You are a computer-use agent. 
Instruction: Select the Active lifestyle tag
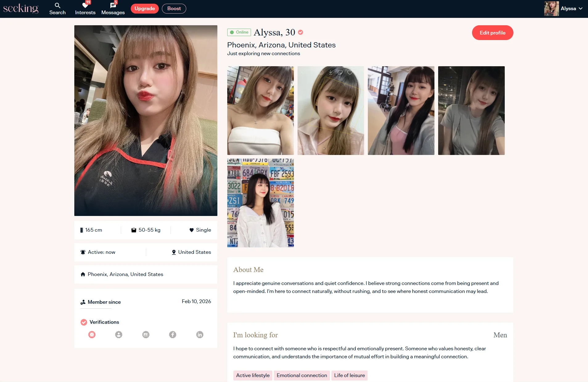click(253, 375)
